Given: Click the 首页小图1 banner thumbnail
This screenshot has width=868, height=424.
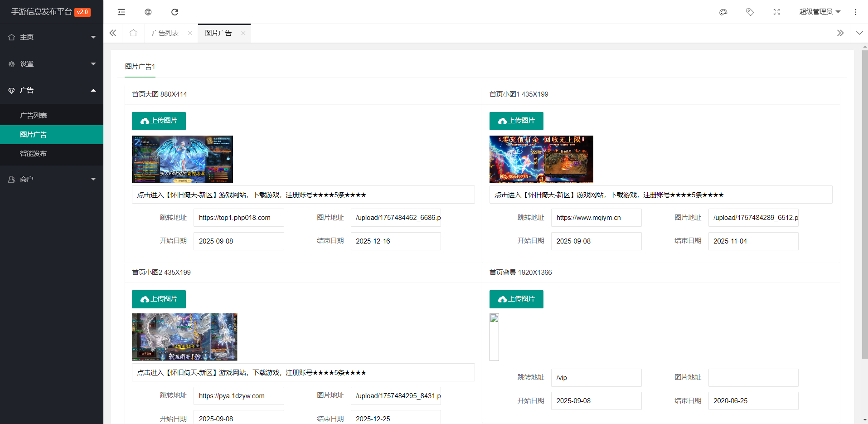Looking at the screenshot, I should pyautogui.click(x=541, y=159).
